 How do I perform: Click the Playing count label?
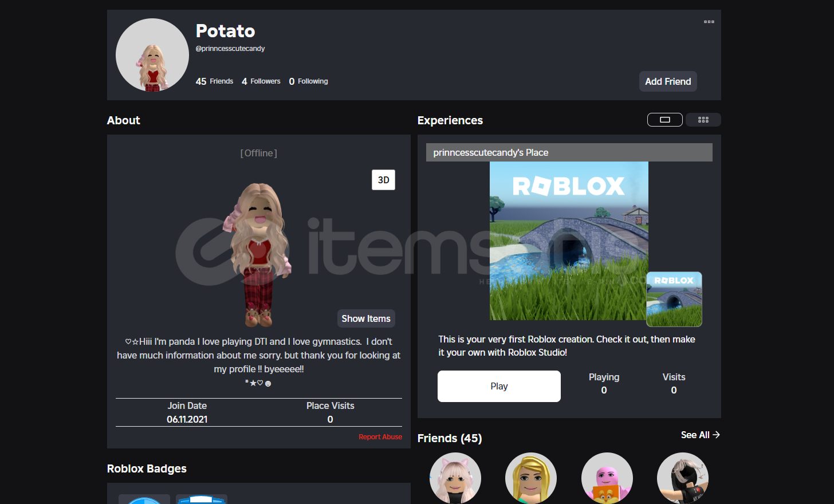tap(604, 377)
